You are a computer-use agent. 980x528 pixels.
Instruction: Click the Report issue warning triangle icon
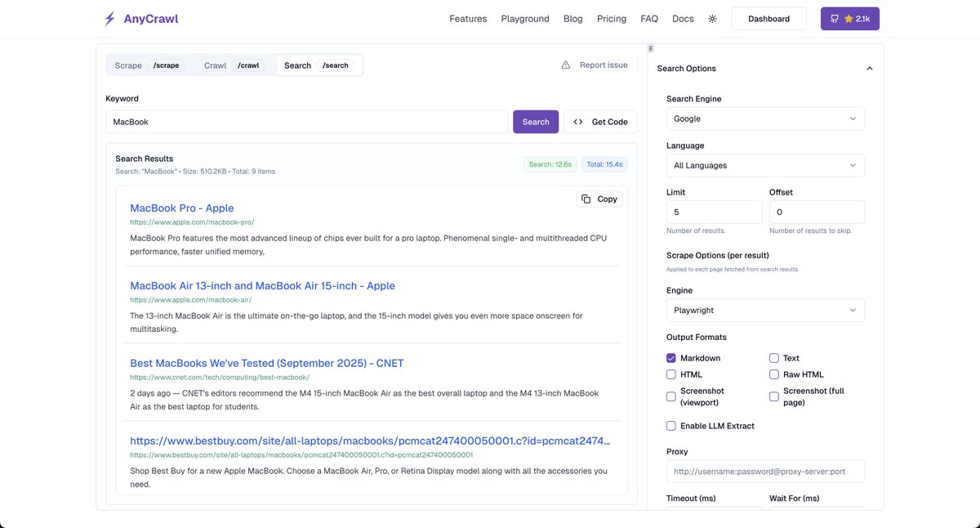566,65
